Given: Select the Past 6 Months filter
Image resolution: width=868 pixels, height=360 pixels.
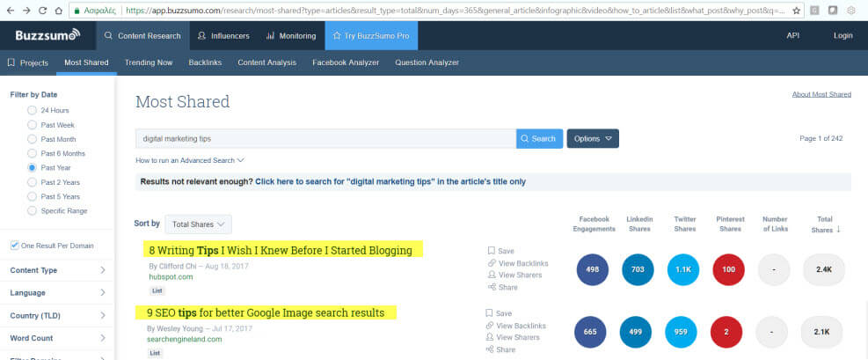Looking at the screenshot, I should tap(32, 153).
